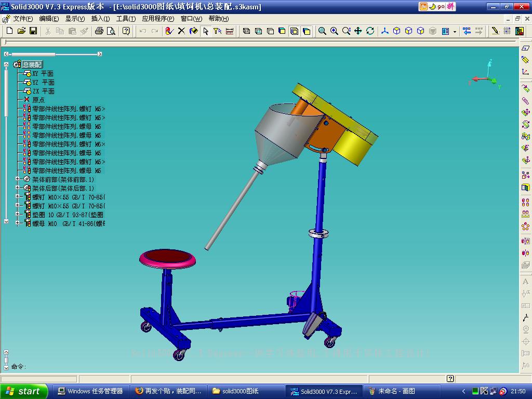The width and height of the screenshot is (532, 399).
Task: Select the 原点 origin tree item
Action: pyautogui.click(x=38, y=100)
